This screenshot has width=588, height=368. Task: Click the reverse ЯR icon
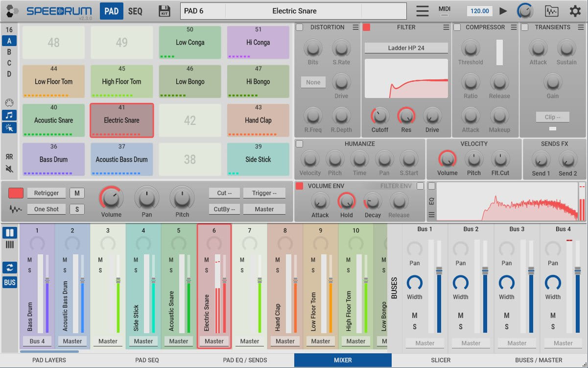point(9,157)
